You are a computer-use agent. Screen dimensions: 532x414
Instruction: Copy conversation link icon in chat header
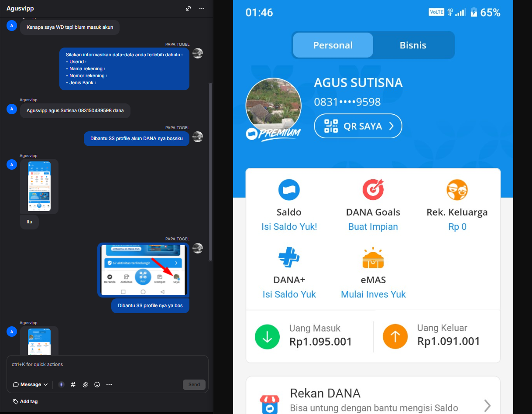pyautogui.click(x=188, y=9)
